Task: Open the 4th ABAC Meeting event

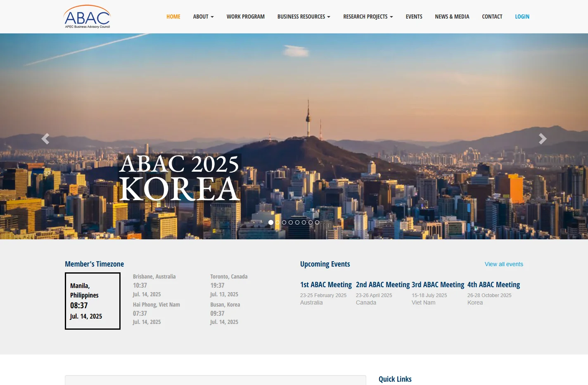Action: (x=493, y=285)
